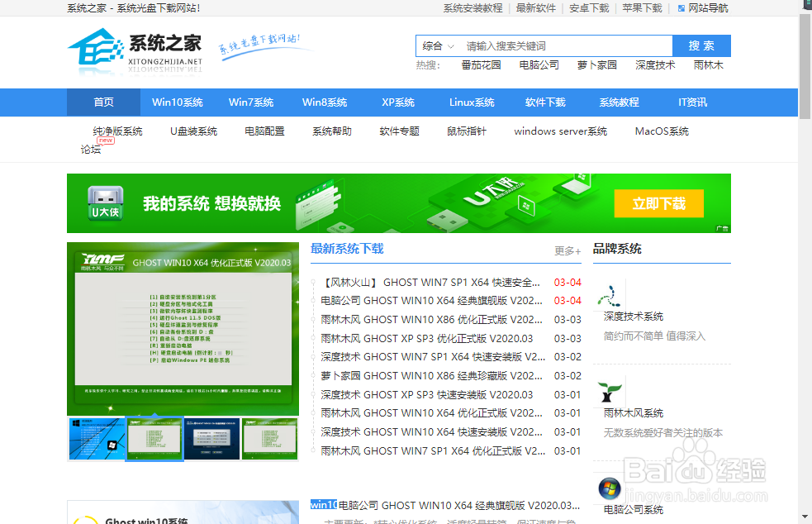Open 深度技术 GHOST WIN10 X64 快速安装版 entry
This screenshot has width=812, height=524.
click(431, 432)
